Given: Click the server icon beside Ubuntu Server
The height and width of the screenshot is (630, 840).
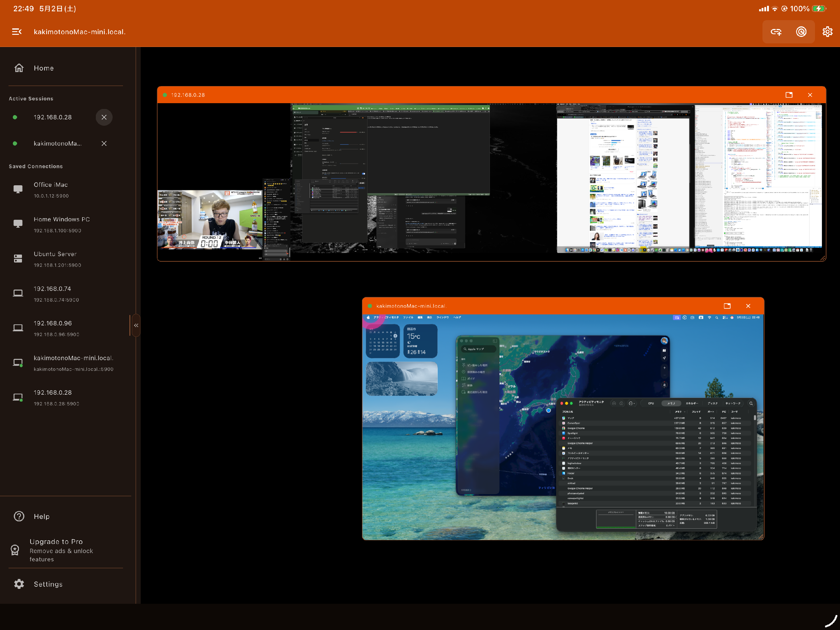Looking at the screenshot, I should click(x=18, y=259).
